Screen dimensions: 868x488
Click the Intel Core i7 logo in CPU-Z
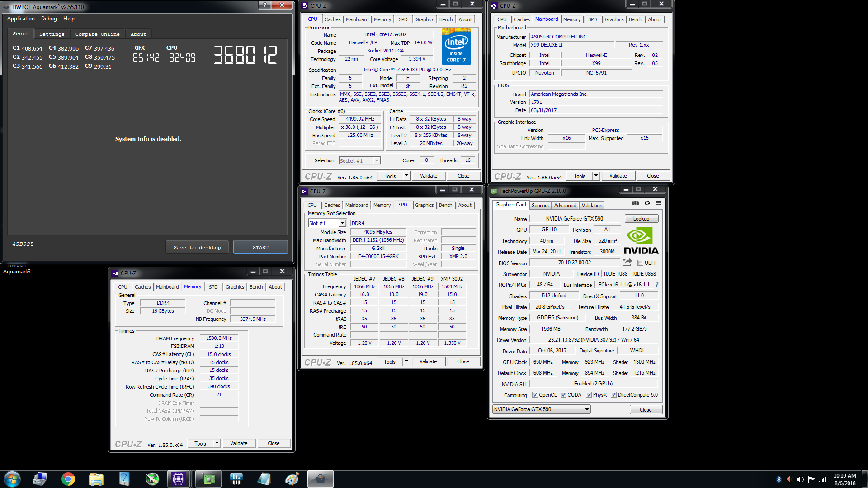[x=456, y=47]
